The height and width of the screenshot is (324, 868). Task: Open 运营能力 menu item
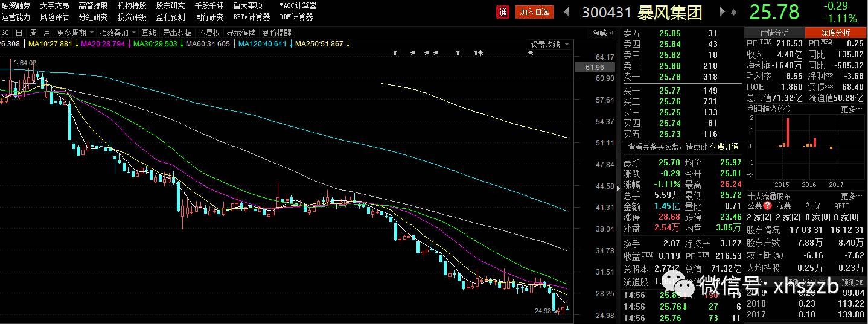coord(16,17)
